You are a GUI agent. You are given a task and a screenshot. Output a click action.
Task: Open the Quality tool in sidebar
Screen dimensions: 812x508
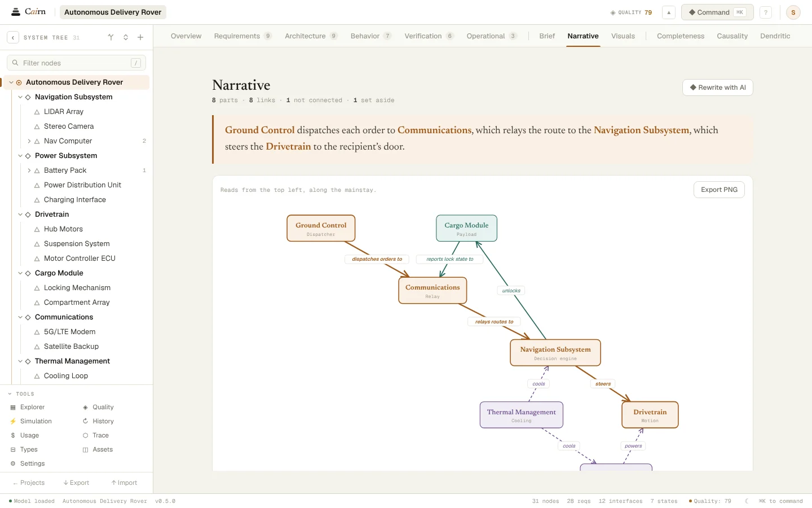pyautogui.click(x=98, y=408)
